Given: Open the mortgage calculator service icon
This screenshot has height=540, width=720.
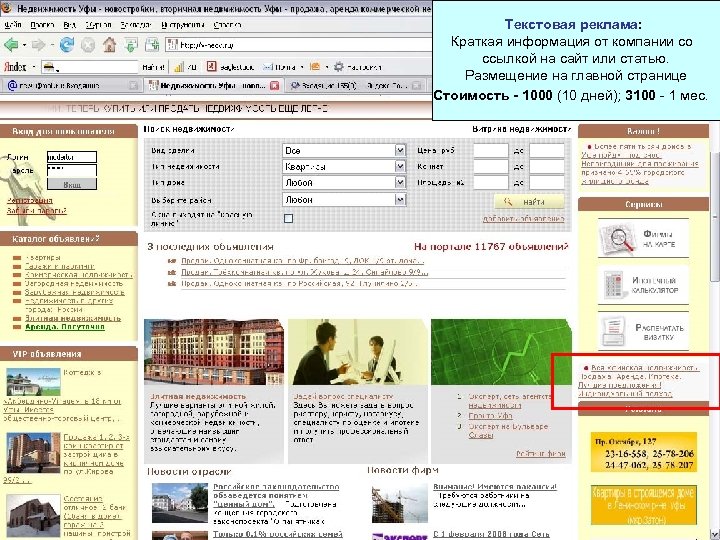Looking at the screenshot, I should tap(614, 285).
